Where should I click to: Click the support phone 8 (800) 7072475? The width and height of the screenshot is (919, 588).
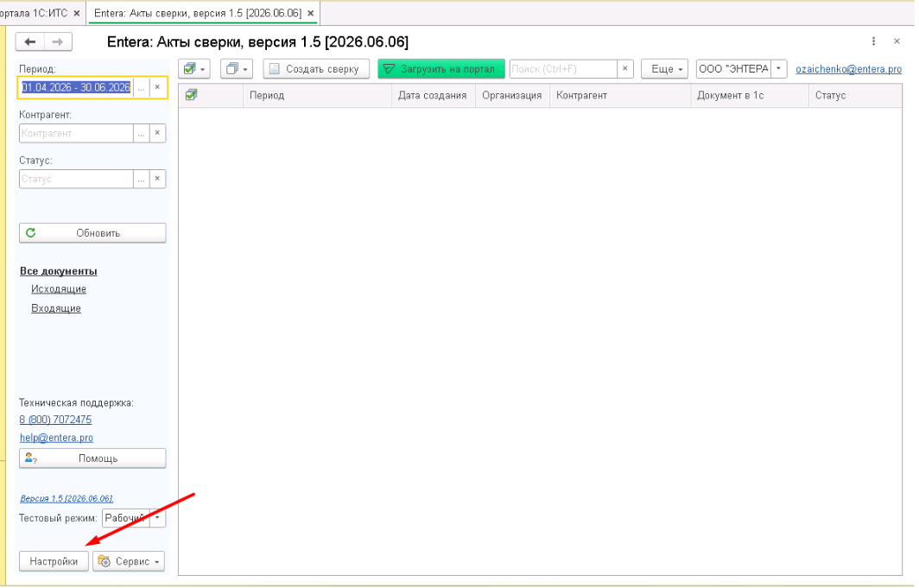pos(55,420)
